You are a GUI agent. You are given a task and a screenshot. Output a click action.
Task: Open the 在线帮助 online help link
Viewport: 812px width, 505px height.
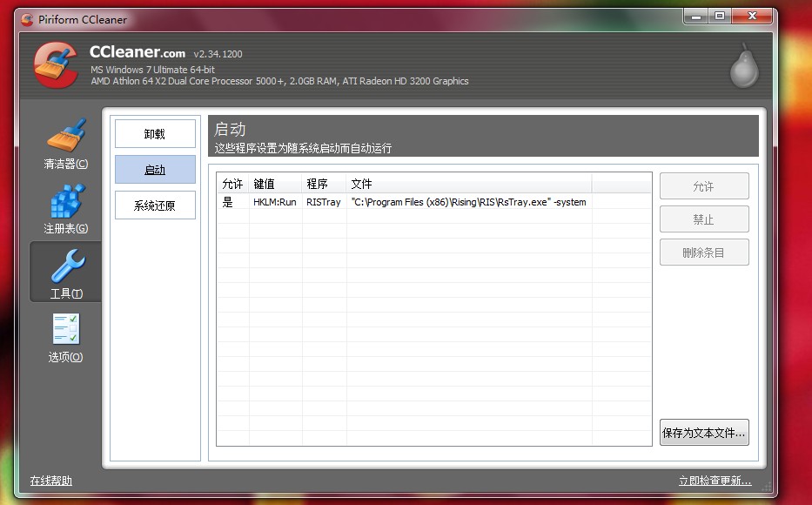click(50, 481)
